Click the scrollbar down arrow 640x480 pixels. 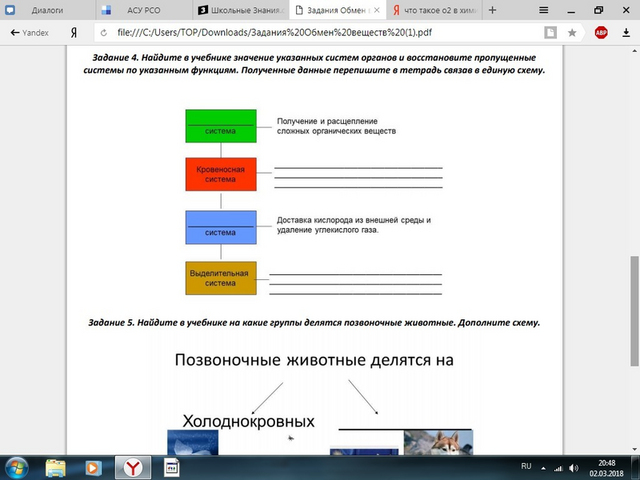click(634, 449)
